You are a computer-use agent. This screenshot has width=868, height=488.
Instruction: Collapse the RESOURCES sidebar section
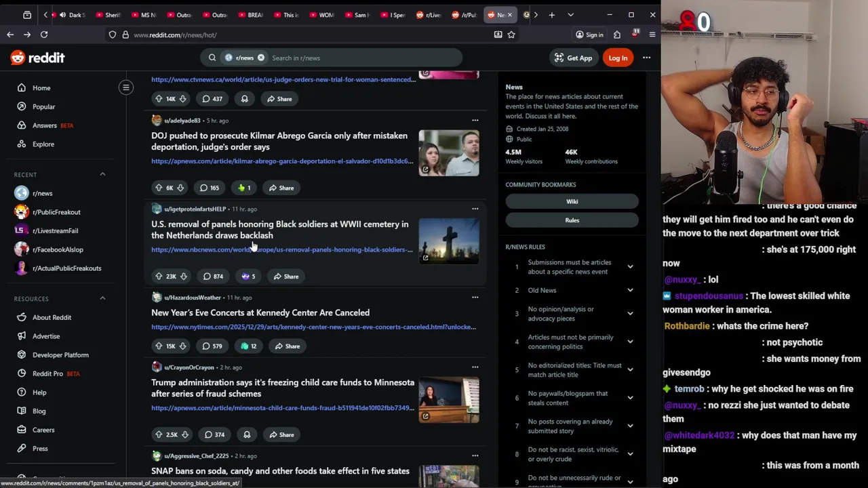[x=102, y=298]
